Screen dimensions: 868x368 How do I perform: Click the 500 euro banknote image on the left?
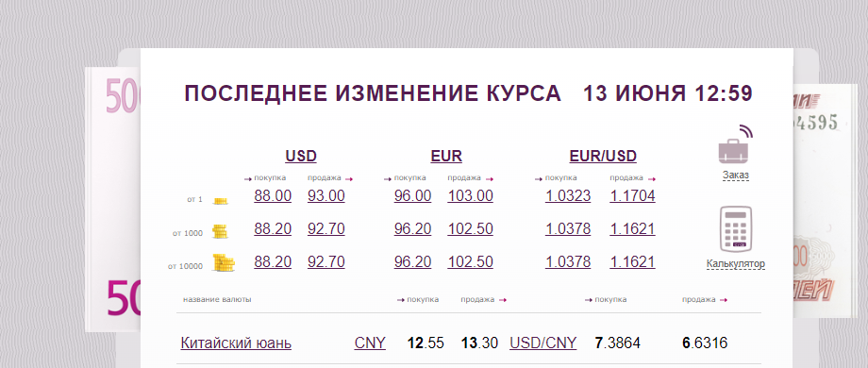click(113, 199)
